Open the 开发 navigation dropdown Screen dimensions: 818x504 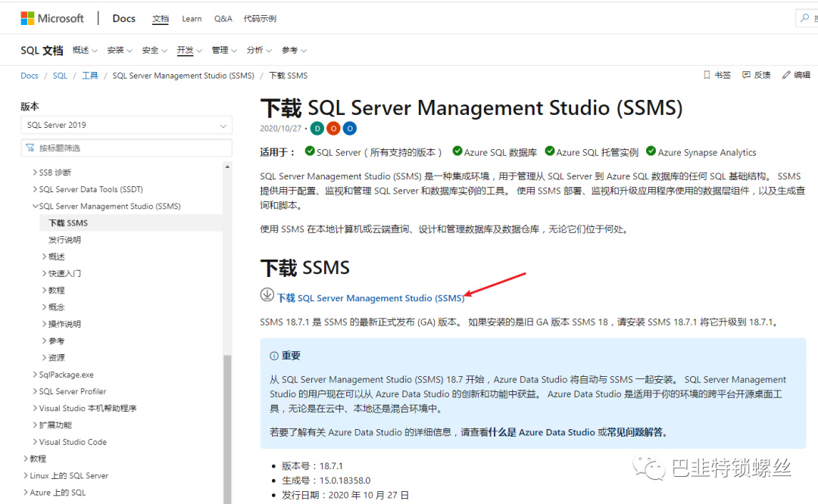pos(189,50)
